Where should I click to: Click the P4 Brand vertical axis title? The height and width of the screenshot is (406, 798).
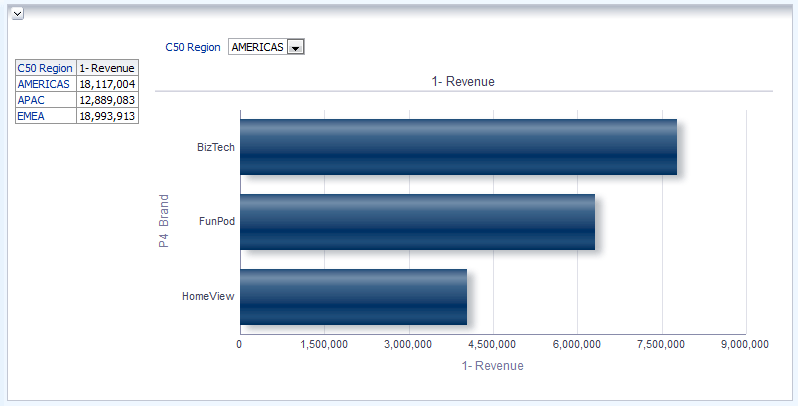tap(163, 221)
